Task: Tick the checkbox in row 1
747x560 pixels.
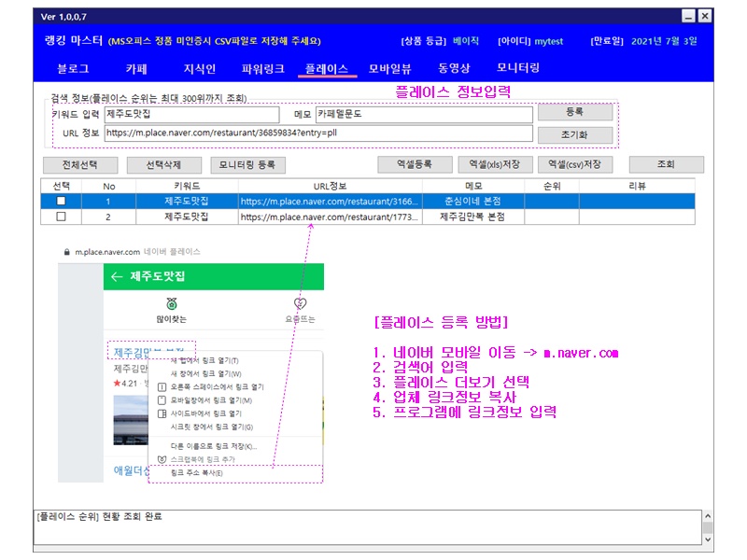Action: pos(61,201)
